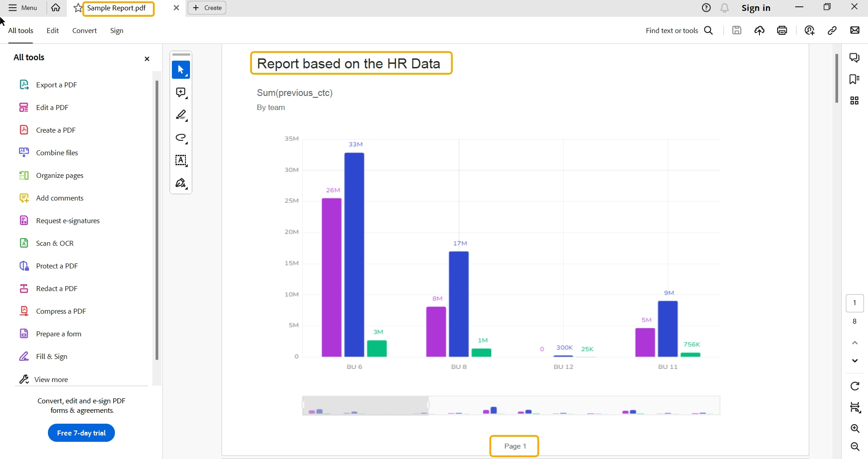Open the fill and sign pen tool
The image size is (868, 459).
(x=180, y=183)
